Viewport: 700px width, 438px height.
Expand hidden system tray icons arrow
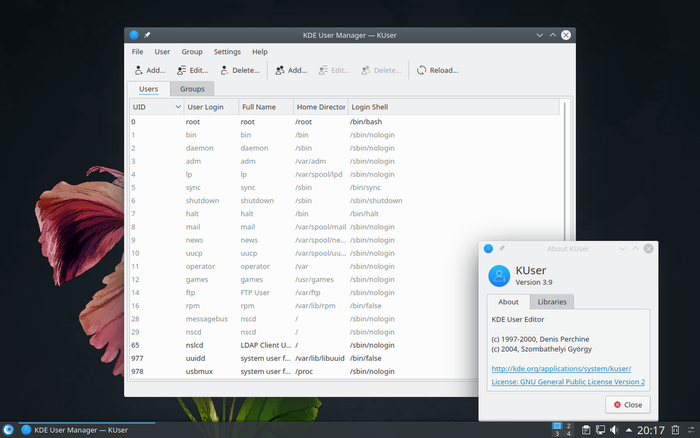(629, 429)
